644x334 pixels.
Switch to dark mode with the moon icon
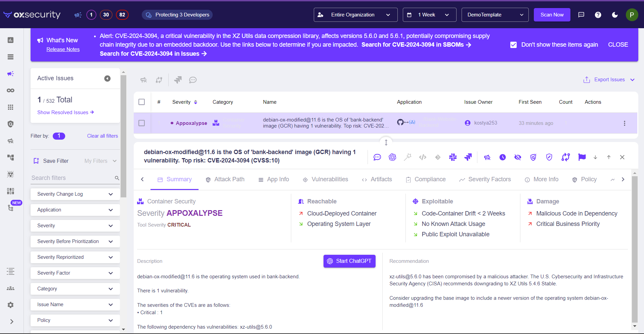tap(615, 15)
